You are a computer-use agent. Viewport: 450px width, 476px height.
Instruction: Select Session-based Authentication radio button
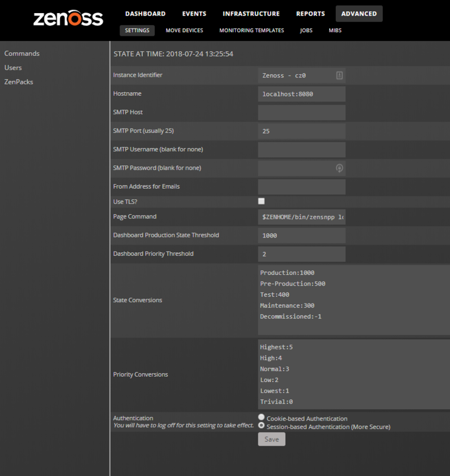point(261,425)
